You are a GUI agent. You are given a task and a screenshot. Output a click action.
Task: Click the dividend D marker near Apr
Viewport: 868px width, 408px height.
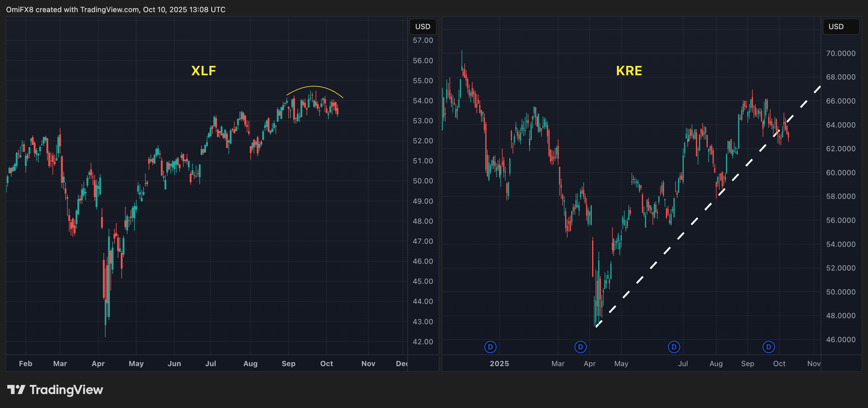point(580,347)
